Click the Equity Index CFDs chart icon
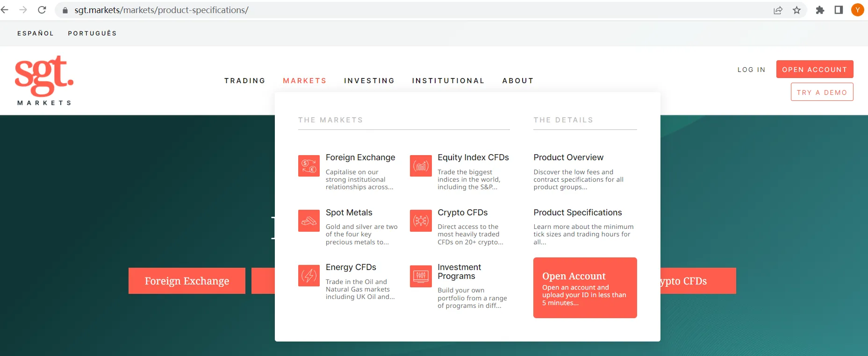 [421, 166]
